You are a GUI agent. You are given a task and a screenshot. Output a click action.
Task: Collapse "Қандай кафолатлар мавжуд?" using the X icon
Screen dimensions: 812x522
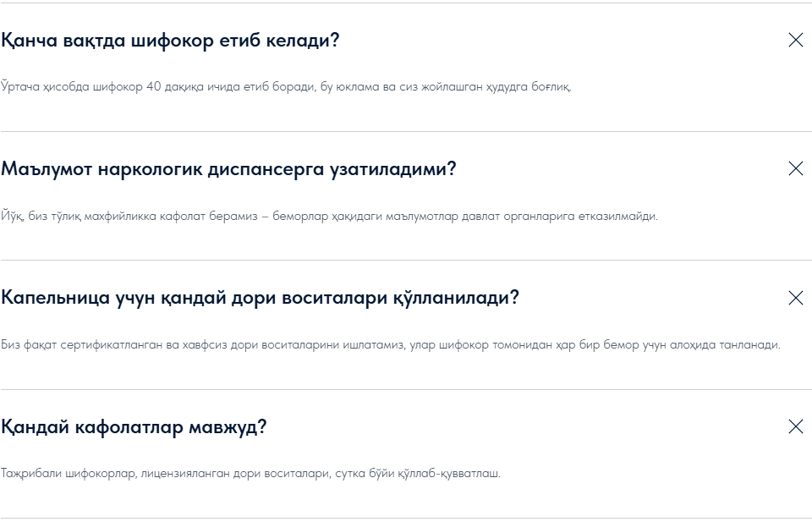pos(795,426)
